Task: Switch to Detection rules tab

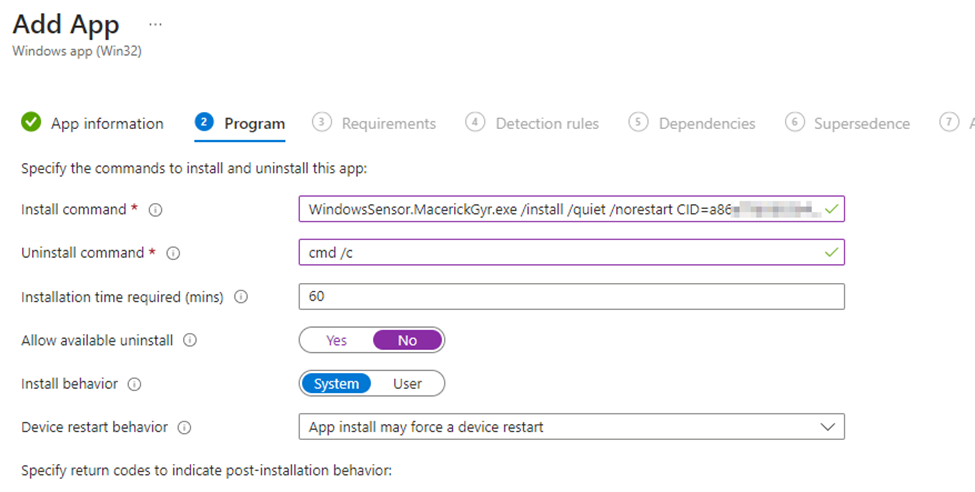Action: 546,124
